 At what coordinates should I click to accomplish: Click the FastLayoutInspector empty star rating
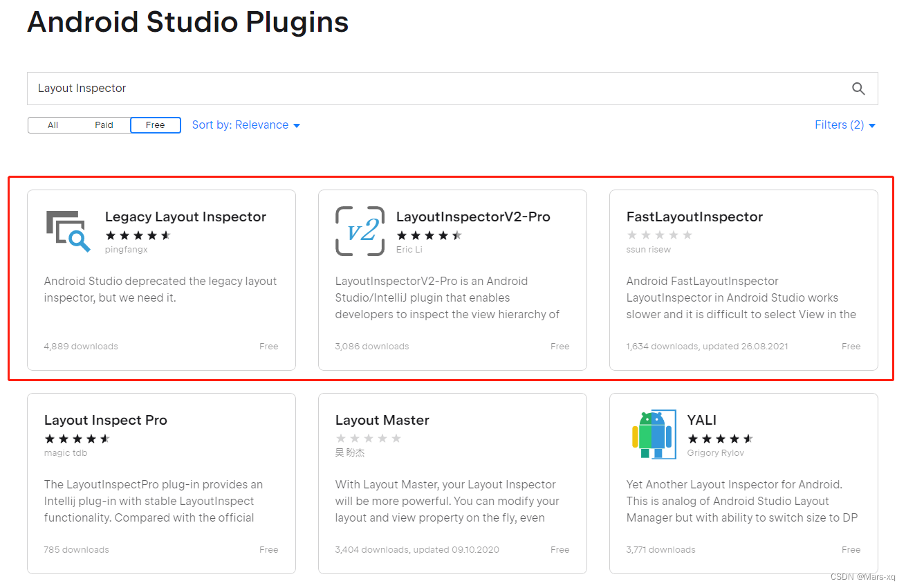click(x=659, y=235)
